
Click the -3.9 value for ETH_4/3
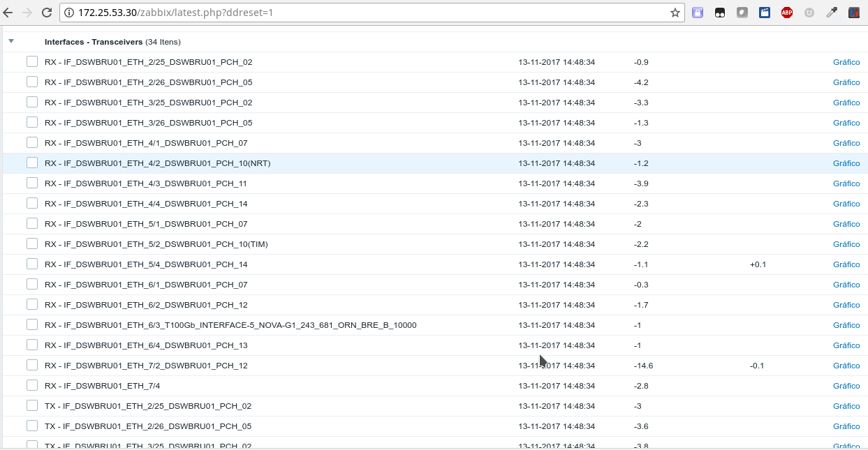tap(641, 183)
